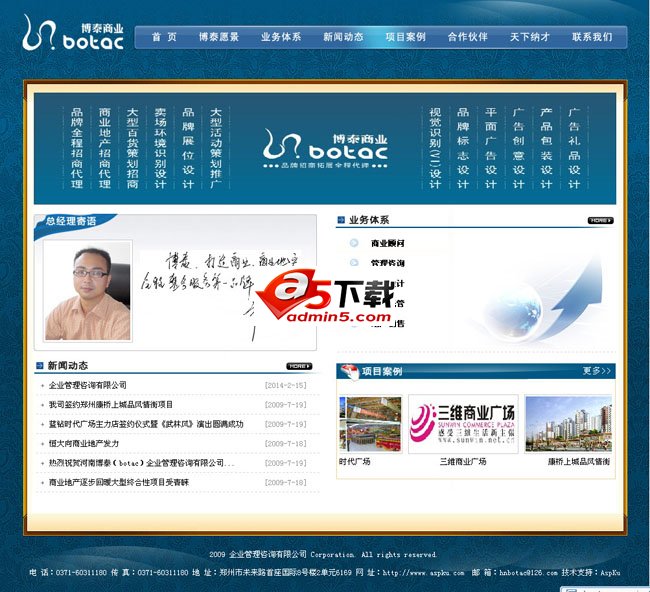The height and width of the screenshot is (592, 650).
Task: Click the date [2009-7-18] beside 恒大向商业地产发力
Action: pos(286,444)
